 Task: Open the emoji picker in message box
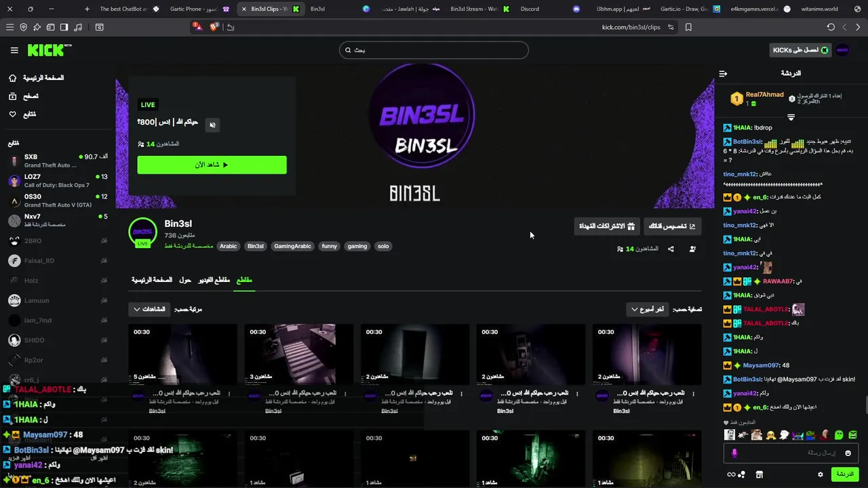(848, 453)
